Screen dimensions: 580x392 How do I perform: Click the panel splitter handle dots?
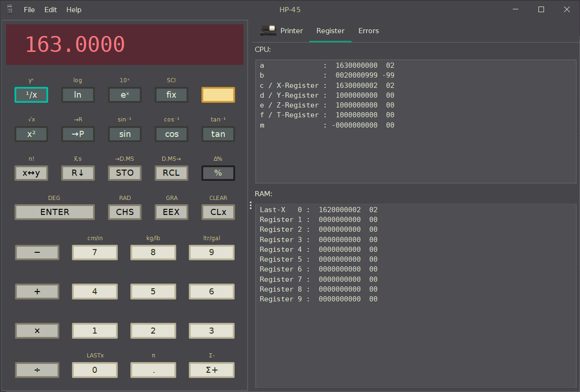tap(251, 205)
